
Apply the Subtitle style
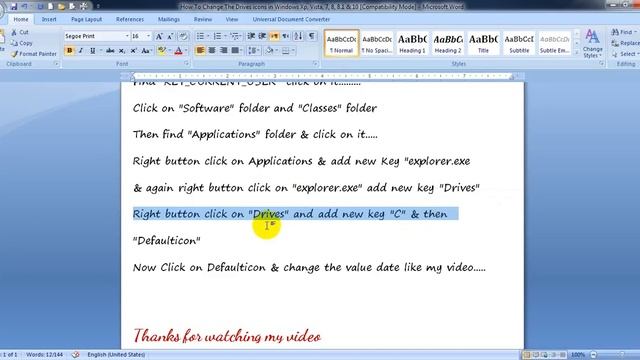click(519, 43)
